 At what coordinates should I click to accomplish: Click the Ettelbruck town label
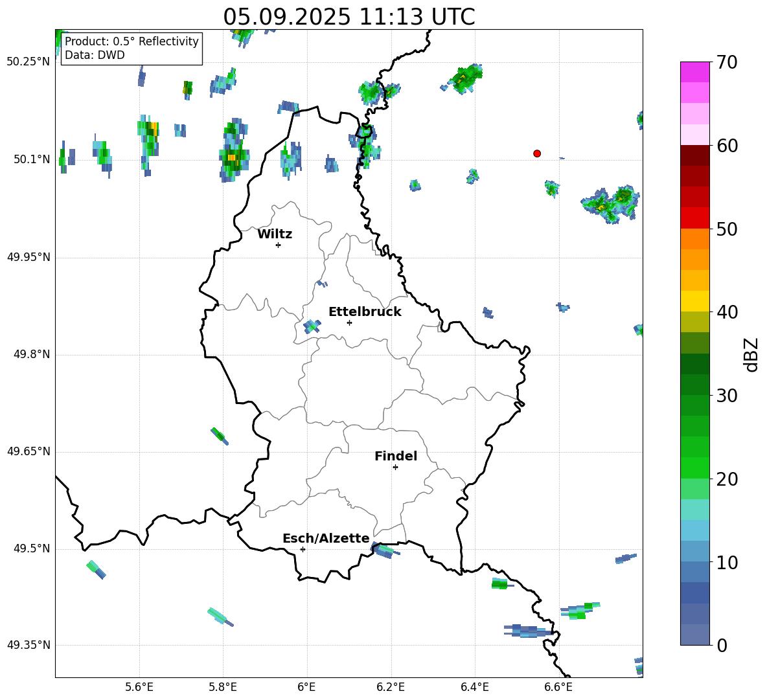pos(365,311)
